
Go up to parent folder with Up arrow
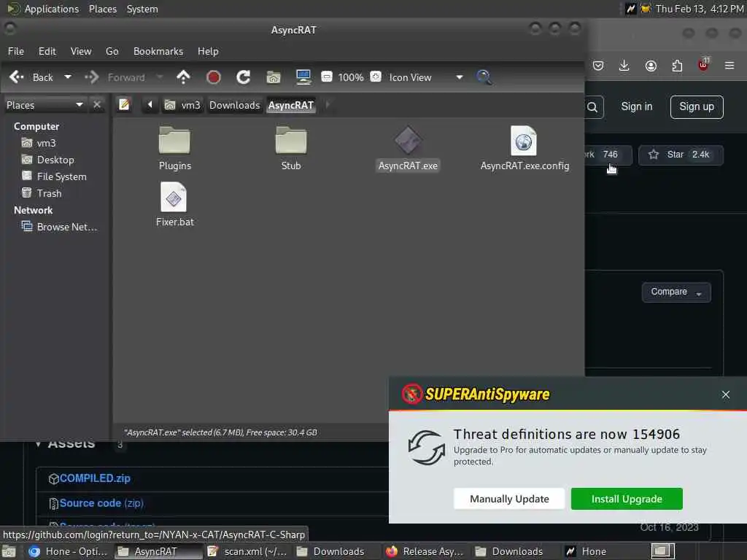click(x=183, y=77)
